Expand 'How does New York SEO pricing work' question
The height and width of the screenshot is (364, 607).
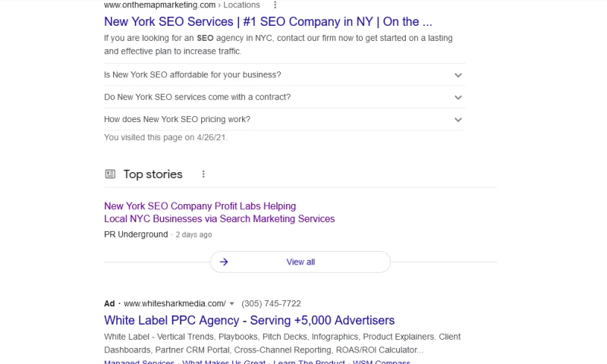pyautogui.click(x=458, y=119)
